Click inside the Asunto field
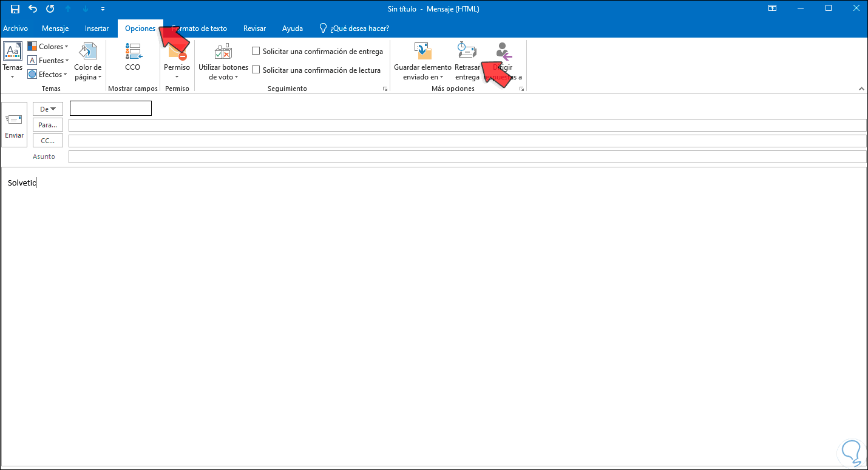The width and height of the screenshot is (868, 470). click(243, 156)
